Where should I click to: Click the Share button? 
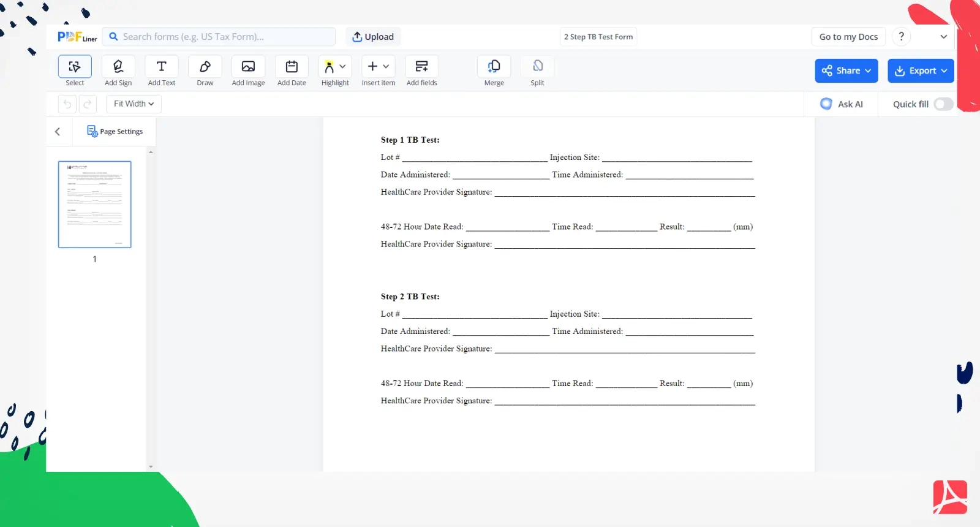[x=846, y=71]
